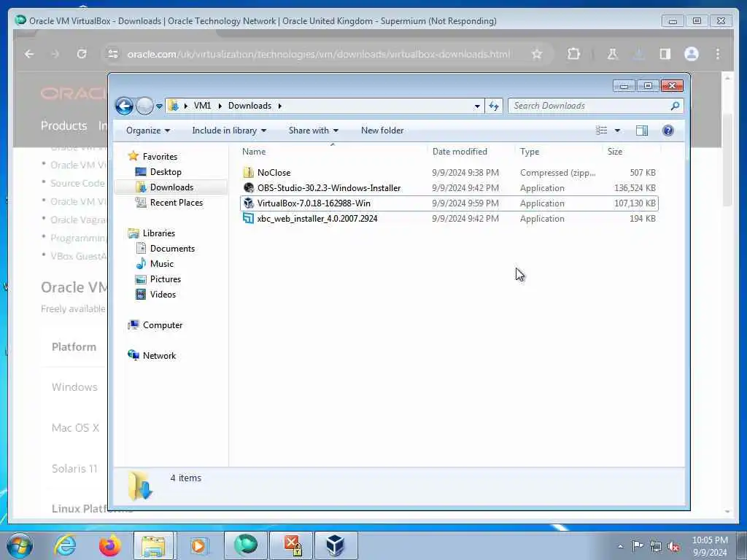Bookmark the page with star icon

[x=537, y=54]
